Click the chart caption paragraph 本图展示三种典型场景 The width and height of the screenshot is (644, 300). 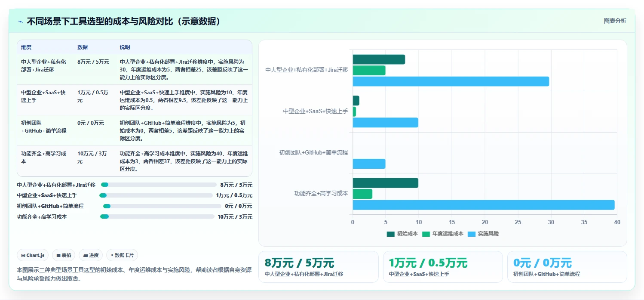click(133, 274)
